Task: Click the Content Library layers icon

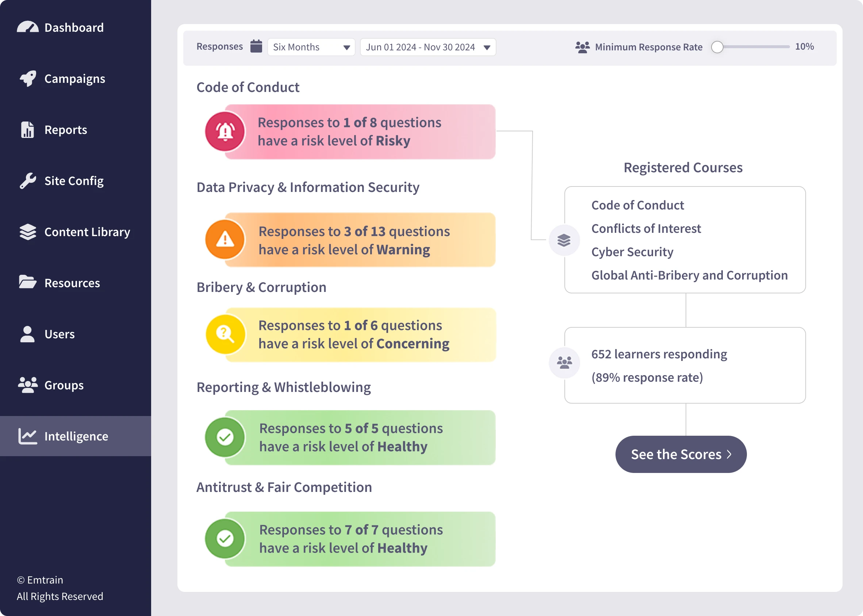Action: point(28,232)
